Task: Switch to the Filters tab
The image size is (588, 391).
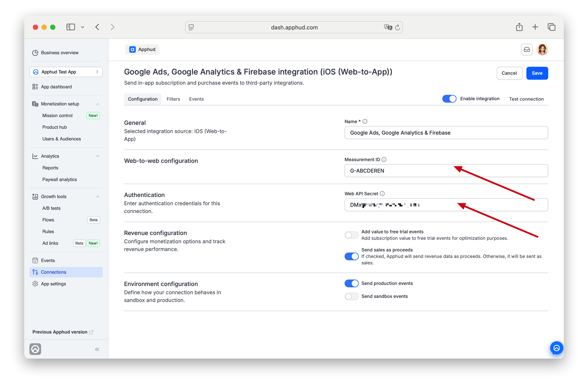Action: pyautogui.click(x=173, y=99)
